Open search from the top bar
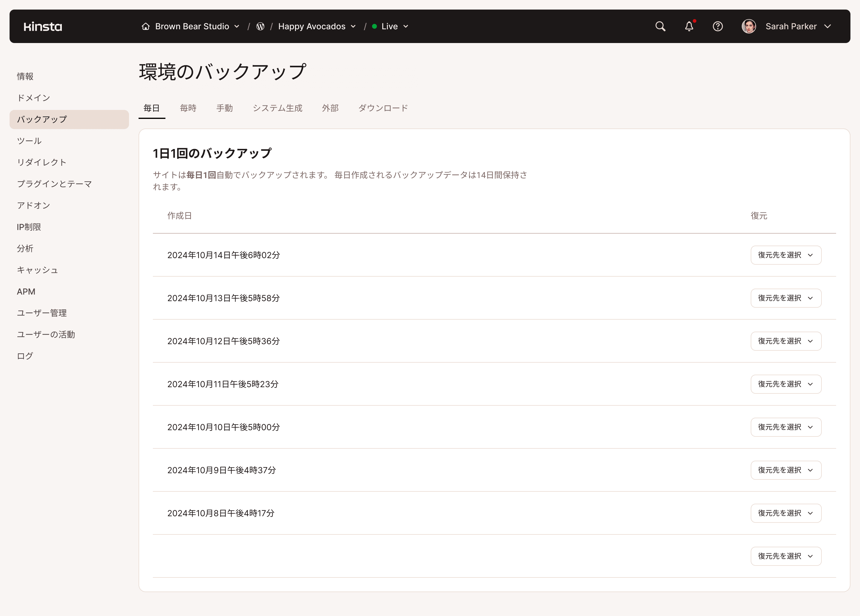Viewport: 860px width, 616px height. coord(660,26)
